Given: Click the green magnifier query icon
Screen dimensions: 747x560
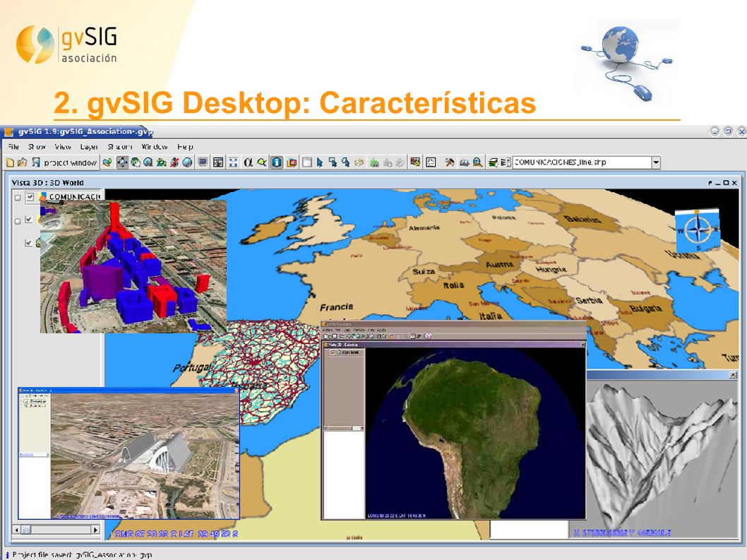Looking at the screenshot, I should (262, 162).
